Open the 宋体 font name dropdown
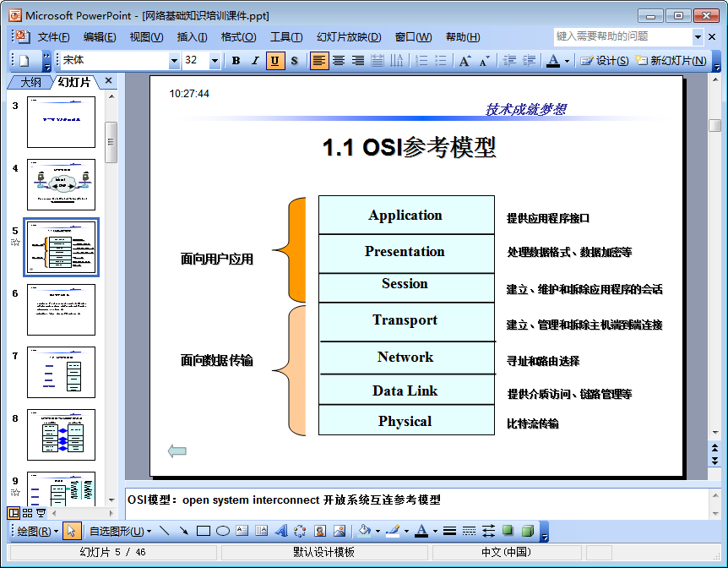 click(x=174, y=61)
